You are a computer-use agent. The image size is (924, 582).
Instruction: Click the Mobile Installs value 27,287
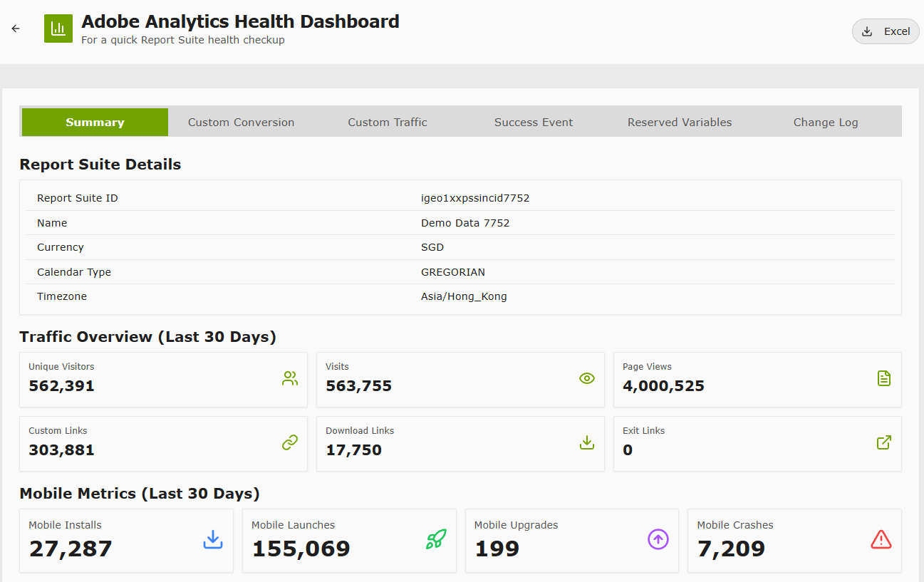(x=71, y=549)
